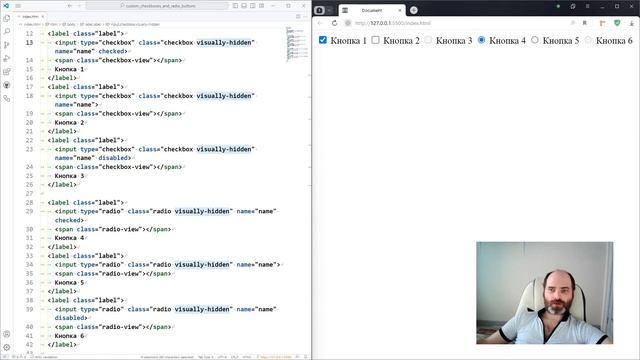The width and height of the screenshot is (640, 360).
Task: Open the Extensions view in VS Code
Action: [7, 72]
